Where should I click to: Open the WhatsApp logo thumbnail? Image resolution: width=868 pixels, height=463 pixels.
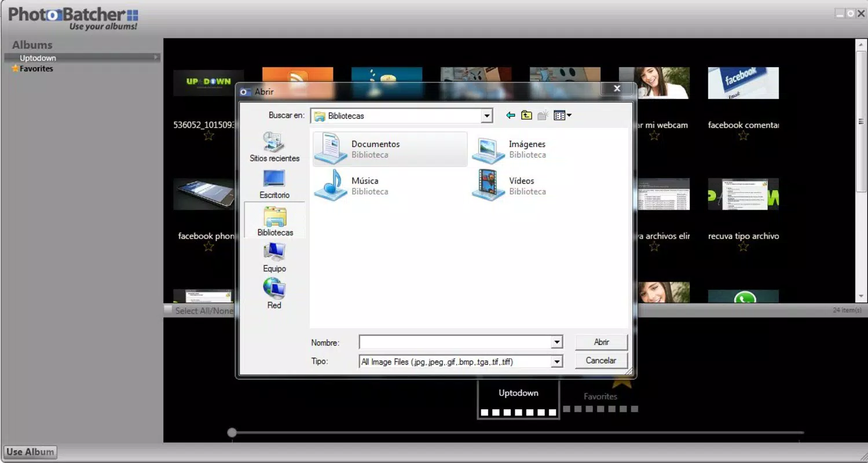[x=743, y=296]
